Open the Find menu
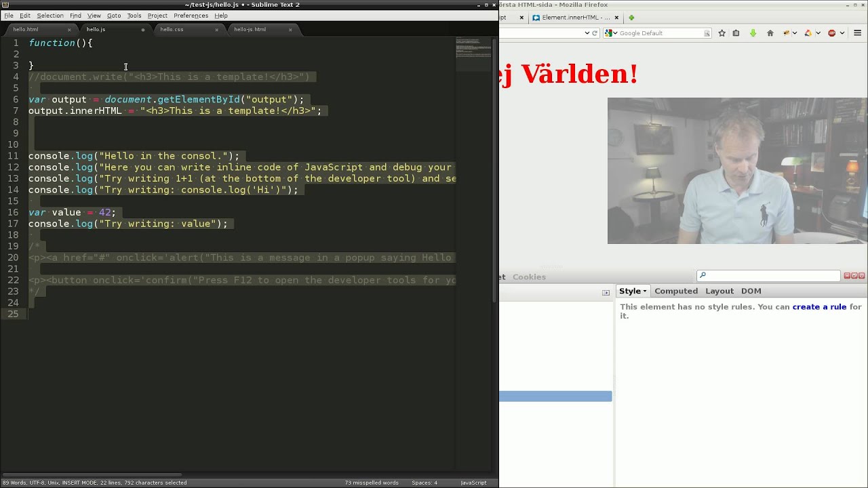The width and height of the screenshot is (868, 488). (x=75, y=16)
